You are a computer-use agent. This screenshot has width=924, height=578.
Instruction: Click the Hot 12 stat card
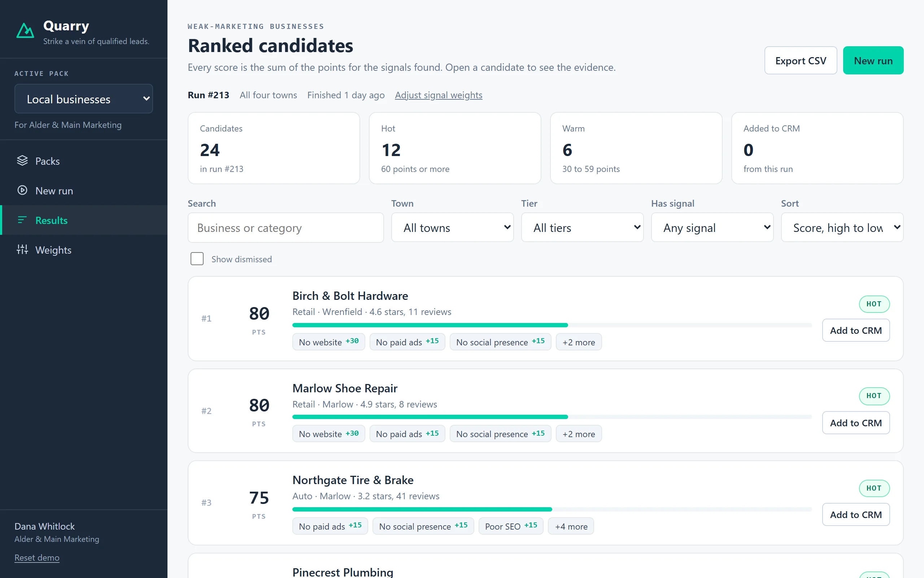pos(455,148)
